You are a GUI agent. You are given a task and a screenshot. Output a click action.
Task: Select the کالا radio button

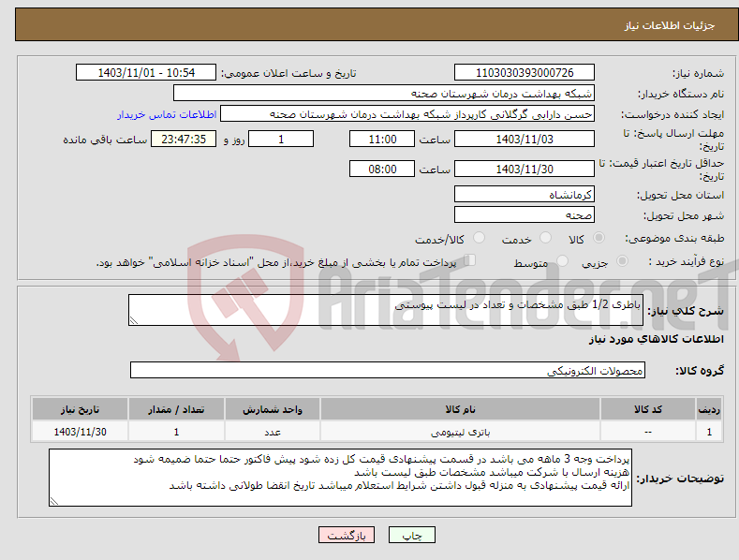pos(599,238)
